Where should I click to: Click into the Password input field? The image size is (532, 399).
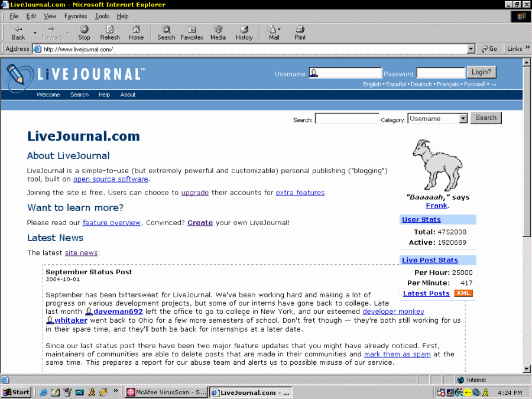(441, 73)
